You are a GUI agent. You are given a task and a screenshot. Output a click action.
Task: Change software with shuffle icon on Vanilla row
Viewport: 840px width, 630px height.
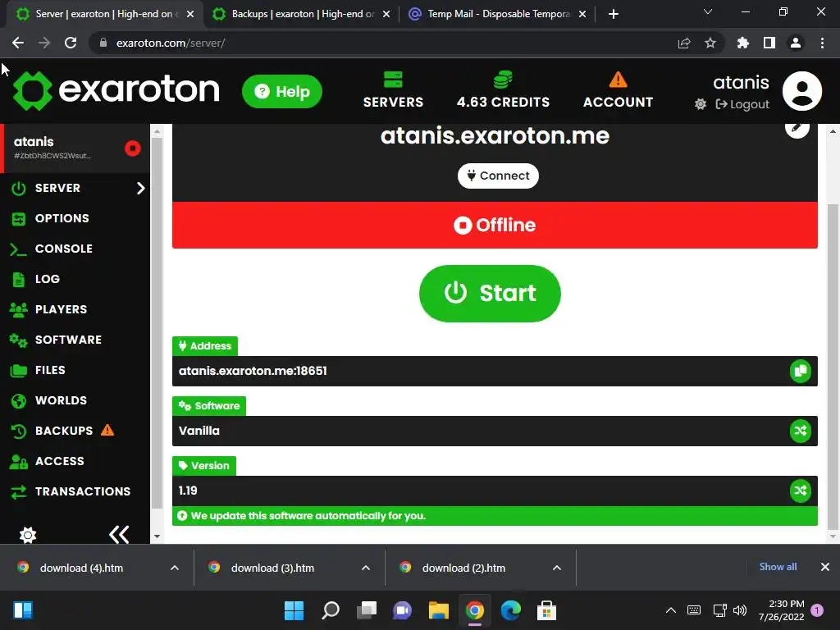801,431
